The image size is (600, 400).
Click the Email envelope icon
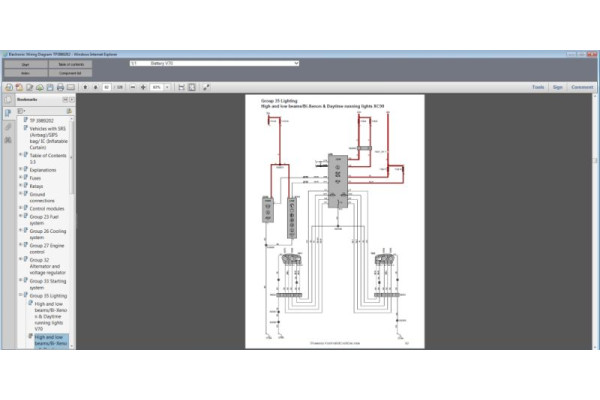[70, 87]
